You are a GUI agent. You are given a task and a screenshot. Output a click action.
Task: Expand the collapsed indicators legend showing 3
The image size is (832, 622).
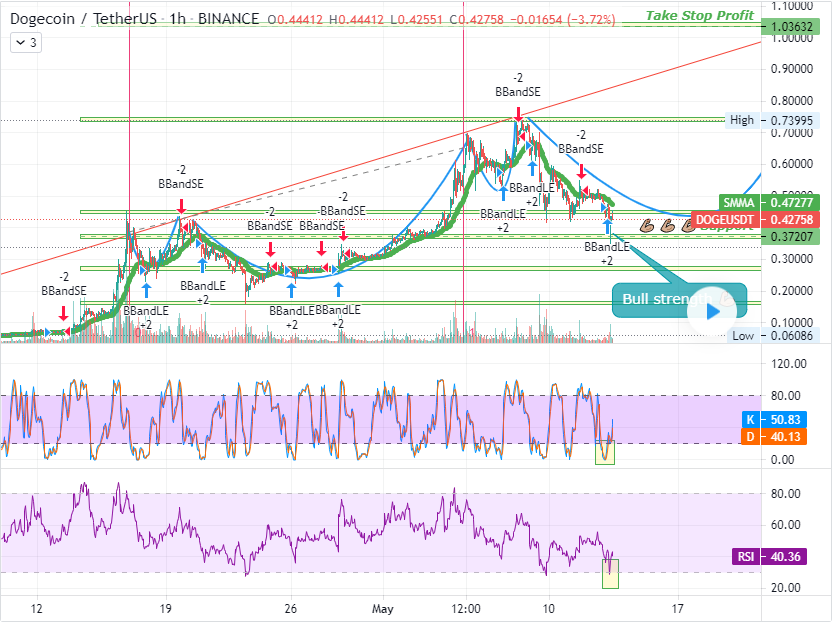point(26,42)
